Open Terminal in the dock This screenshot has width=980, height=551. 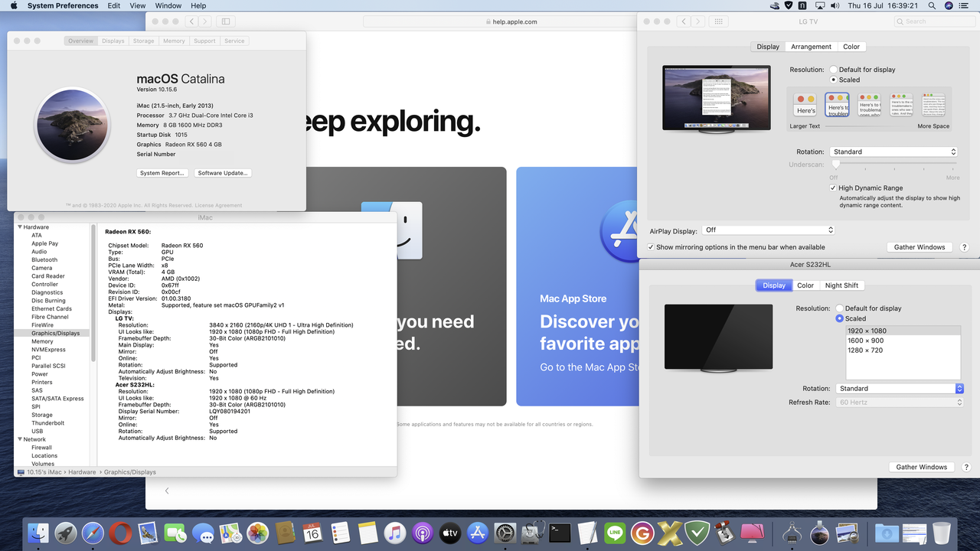point(560,533)
